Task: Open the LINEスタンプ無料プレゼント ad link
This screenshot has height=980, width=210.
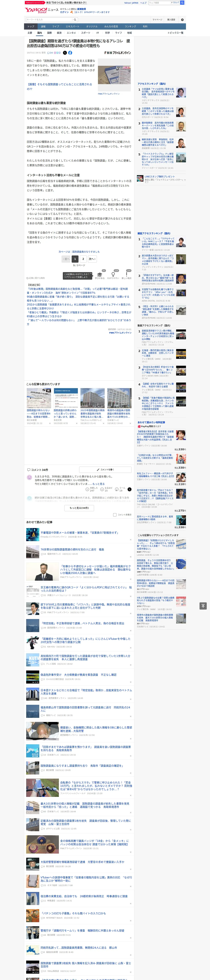Action: tap(160, 177)
